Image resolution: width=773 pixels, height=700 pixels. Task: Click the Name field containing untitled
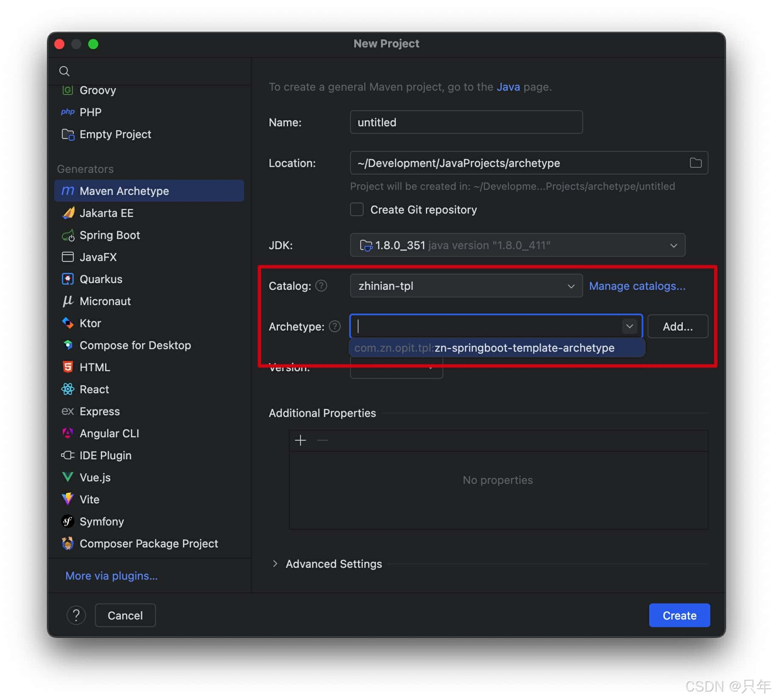[466, 122]
